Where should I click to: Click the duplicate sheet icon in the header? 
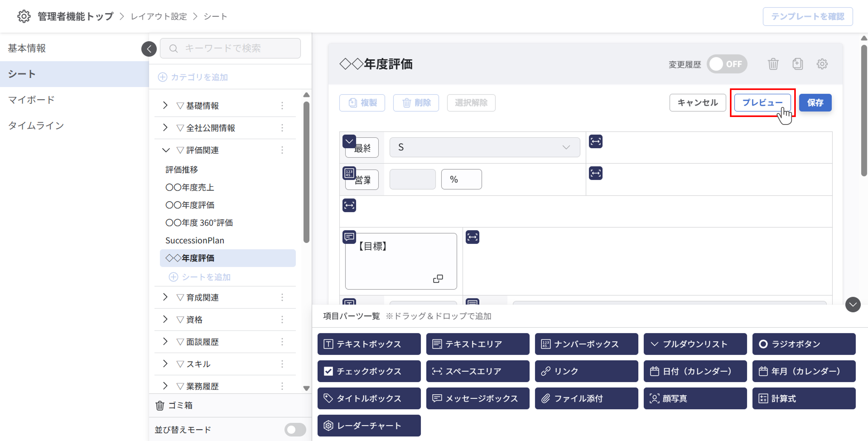click(x=797, y=64)
